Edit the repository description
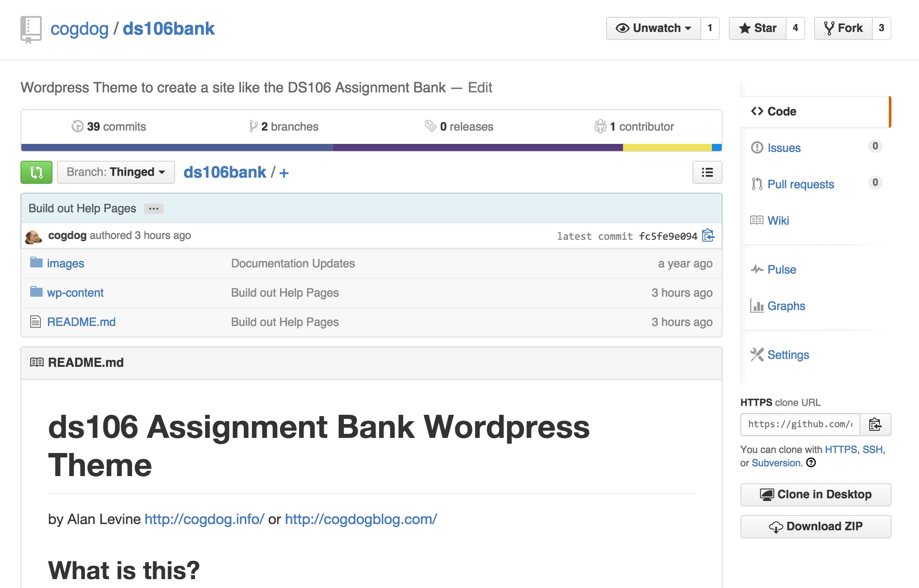Image resolution: width=919 pixels, height=588 pixels. click(479, 87)
